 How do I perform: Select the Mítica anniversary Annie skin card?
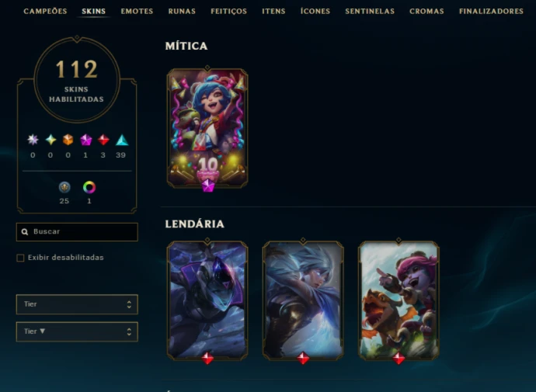pos(207,128)
